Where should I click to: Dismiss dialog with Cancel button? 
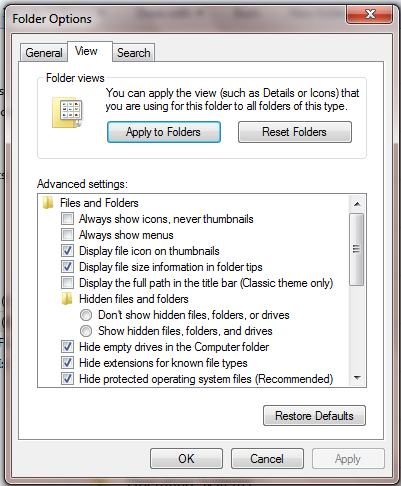[267, 459]
